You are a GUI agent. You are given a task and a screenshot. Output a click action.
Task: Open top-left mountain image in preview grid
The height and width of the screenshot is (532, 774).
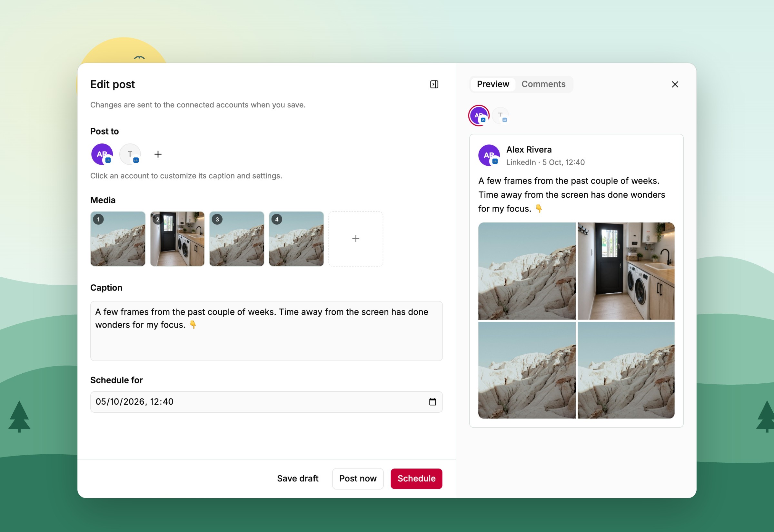pos(527,271)
